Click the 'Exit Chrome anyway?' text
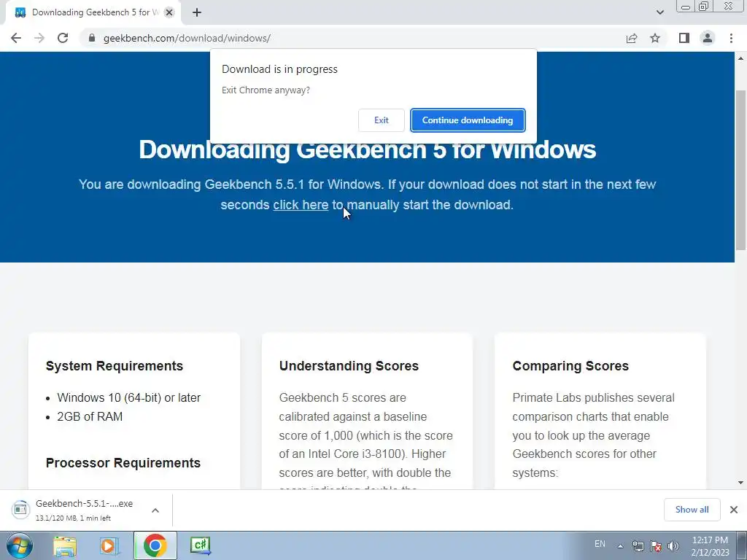Viewport: 747px width, 560px height. click(266, 90)
